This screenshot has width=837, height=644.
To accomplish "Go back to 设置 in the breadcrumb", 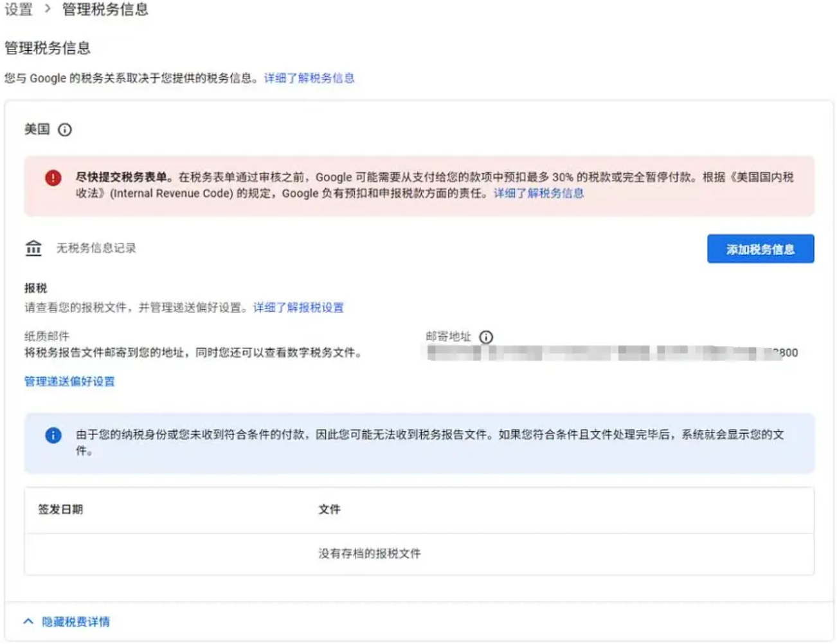I will point(18,9).
